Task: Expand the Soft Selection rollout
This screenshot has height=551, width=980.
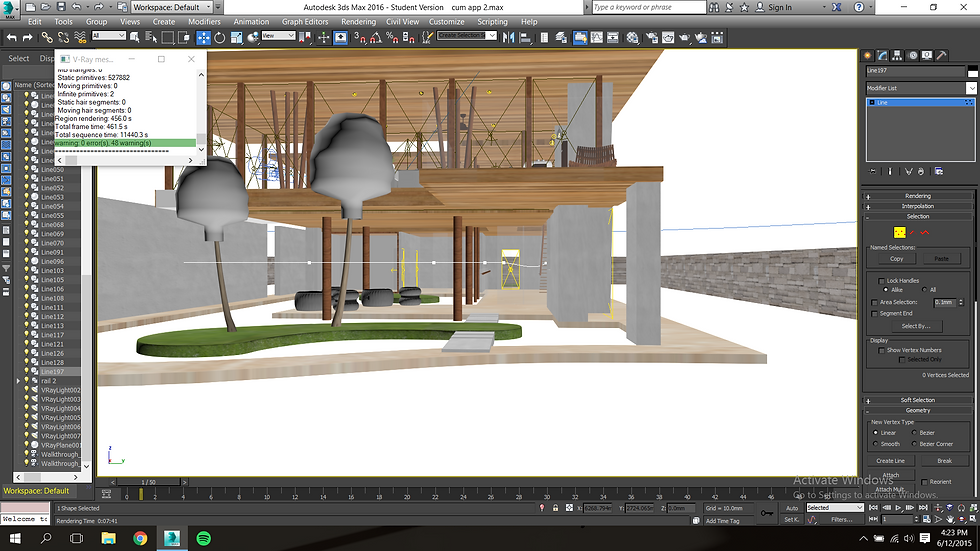Action: pos(918,400)
